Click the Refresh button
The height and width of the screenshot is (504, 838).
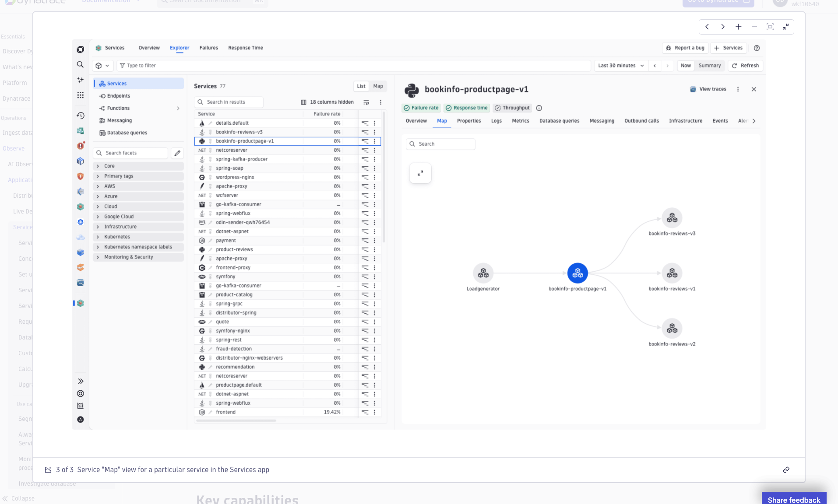pos(745,66)
